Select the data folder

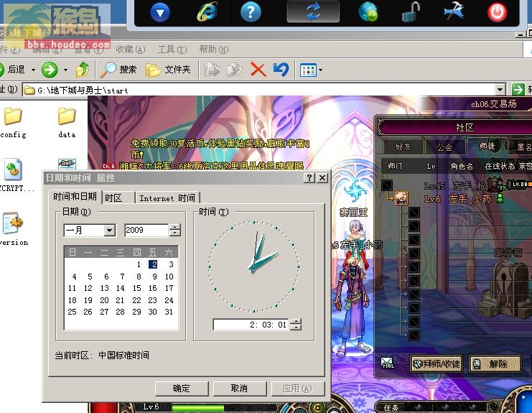(x=67, y=123)
